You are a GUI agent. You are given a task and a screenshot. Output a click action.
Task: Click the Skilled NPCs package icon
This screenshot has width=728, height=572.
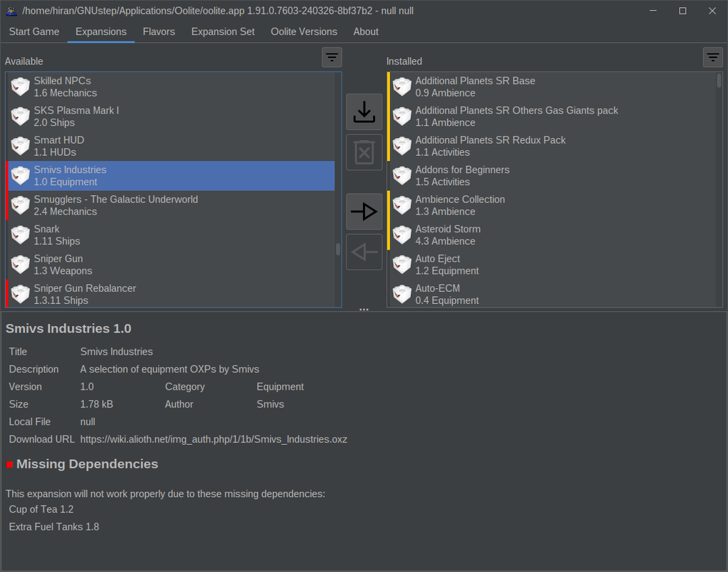(21, 87)
